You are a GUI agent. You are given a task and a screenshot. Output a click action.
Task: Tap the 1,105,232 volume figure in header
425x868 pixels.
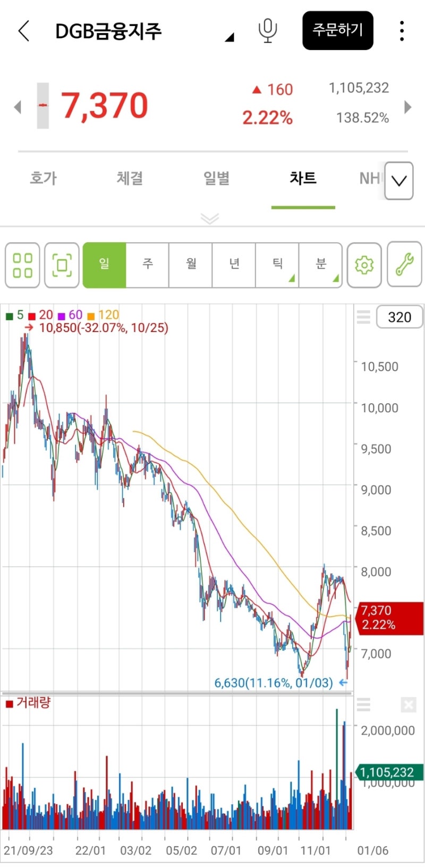(x=359, y=88)
